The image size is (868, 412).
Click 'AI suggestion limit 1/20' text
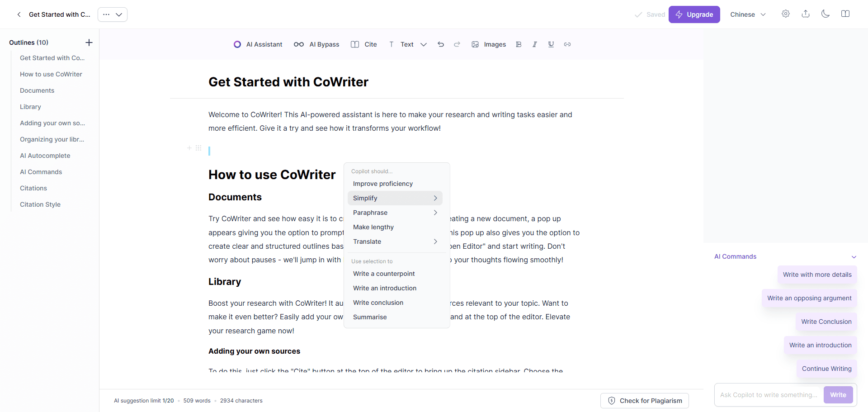coord(144,401)
